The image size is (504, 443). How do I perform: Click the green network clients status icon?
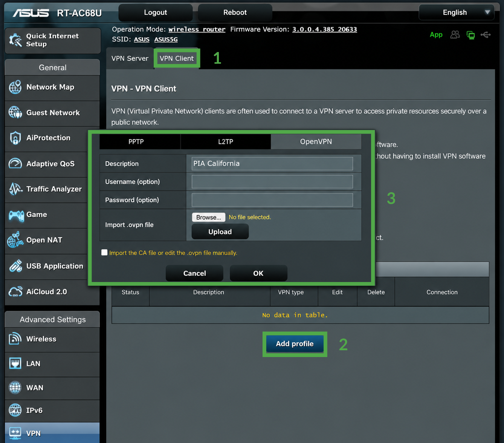470,35
